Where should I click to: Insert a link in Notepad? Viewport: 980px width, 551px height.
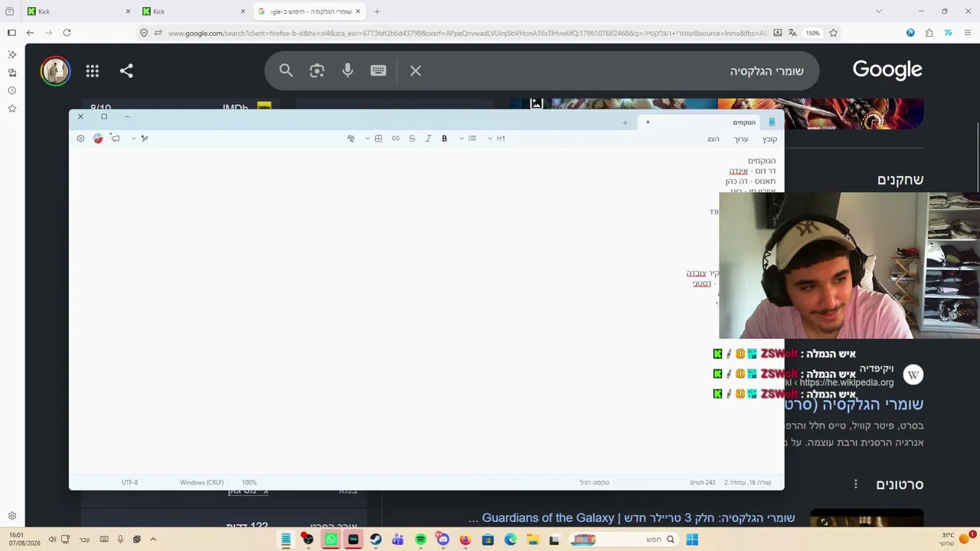click(396, 139)
